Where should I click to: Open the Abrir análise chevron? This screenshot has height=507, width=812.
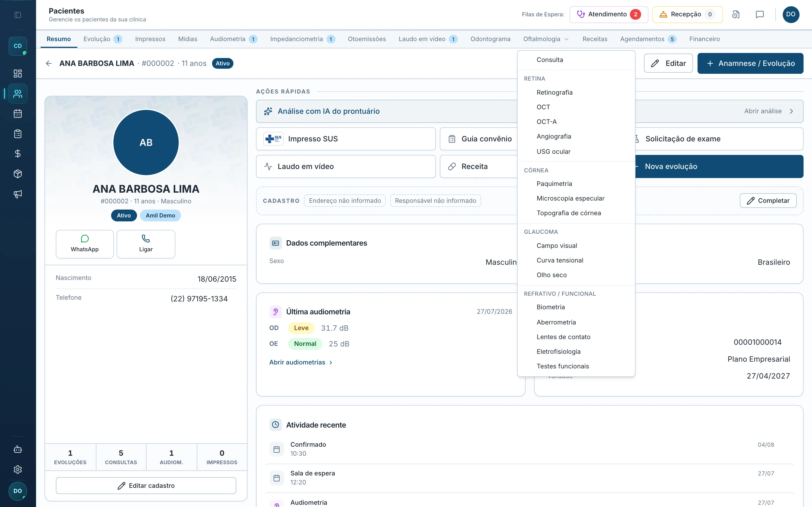pos(791,111)
